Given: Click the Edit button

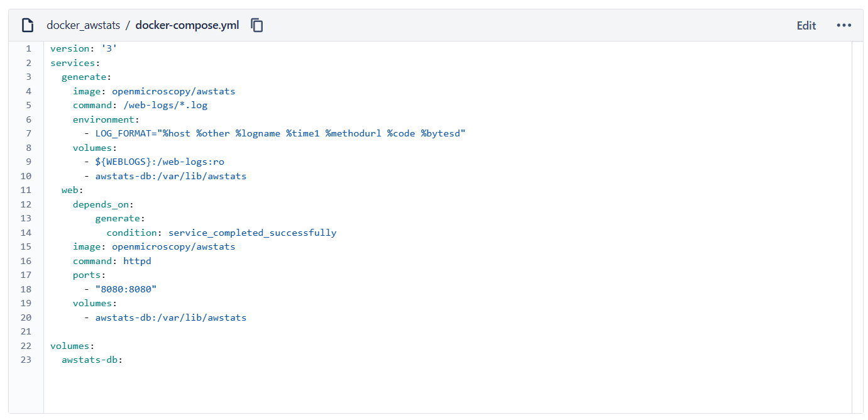Looking at the screenshot, I should pyautogui.click(x=806, y=25).
